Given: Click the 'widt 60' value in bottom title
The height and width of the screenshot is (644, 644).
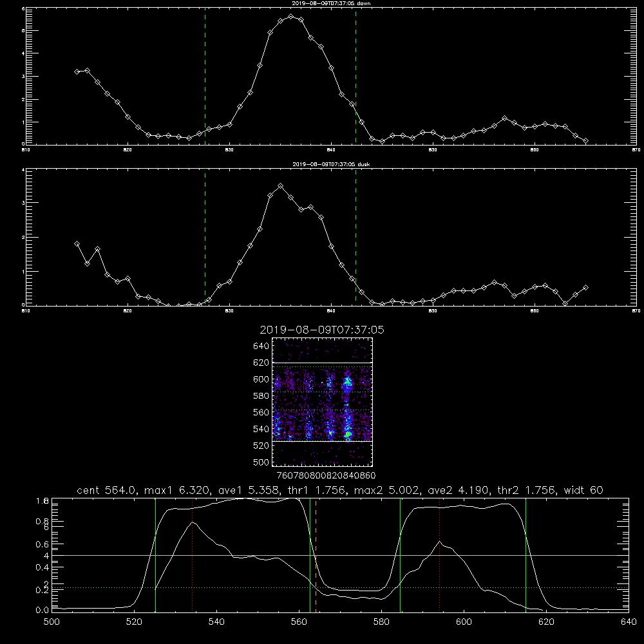Looking at the screenshot, I should point(583,490).
